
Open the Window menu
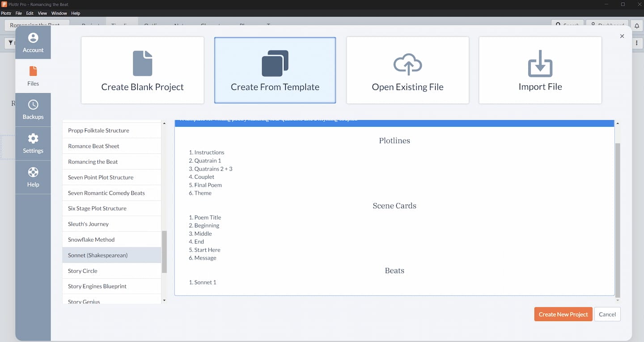click(59, 13)
